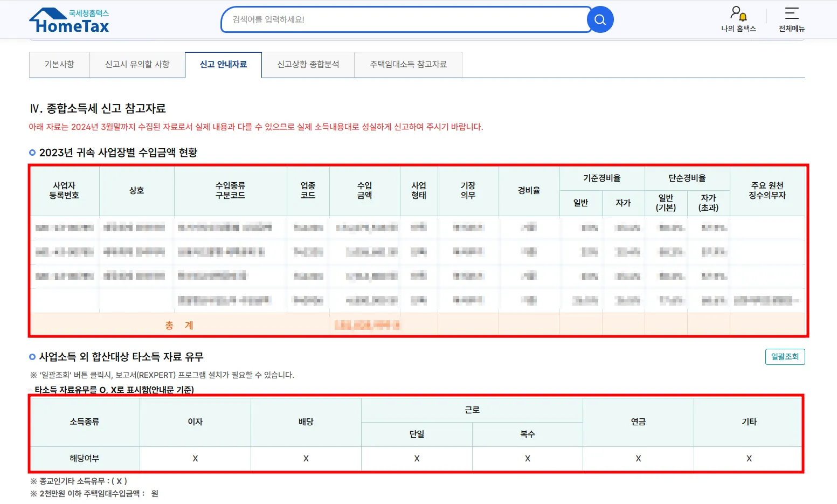Open the 주택임대소득 참고자료 tab
Viewport: 837px width, 504px height.
pyautogui.click(x=409, y=65)
